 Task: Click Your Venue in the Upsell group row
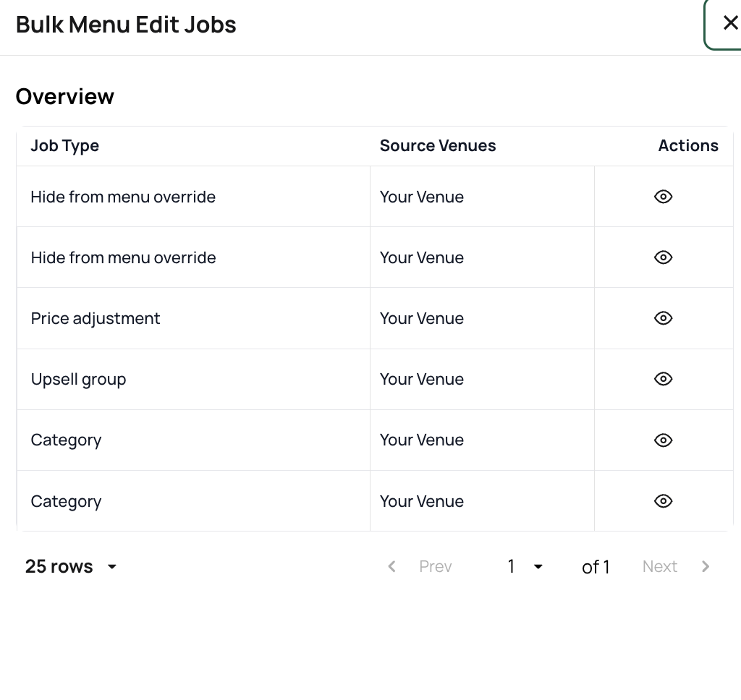coord(422,380)
